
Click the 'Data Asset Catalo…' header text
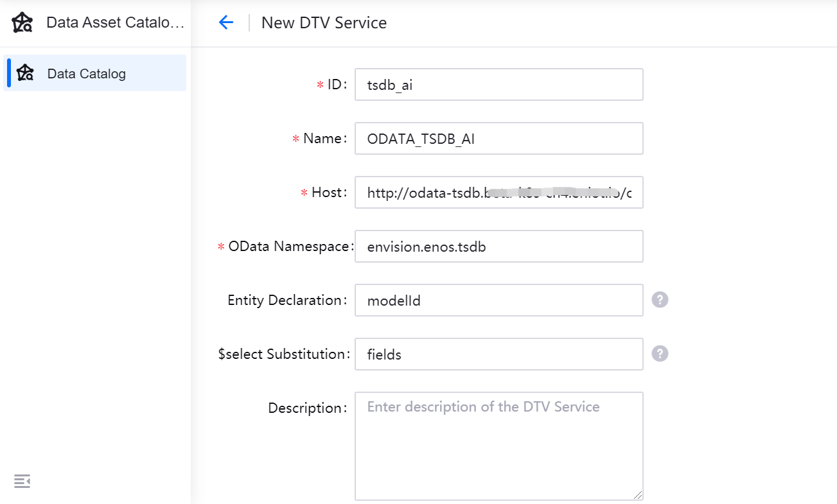click(x=116, y=23)
